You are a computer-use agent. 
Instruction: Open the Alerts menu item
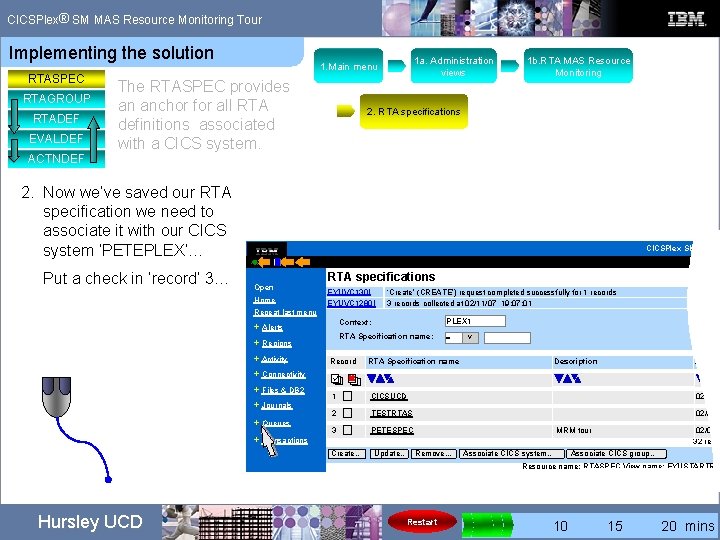pos(272,327)
